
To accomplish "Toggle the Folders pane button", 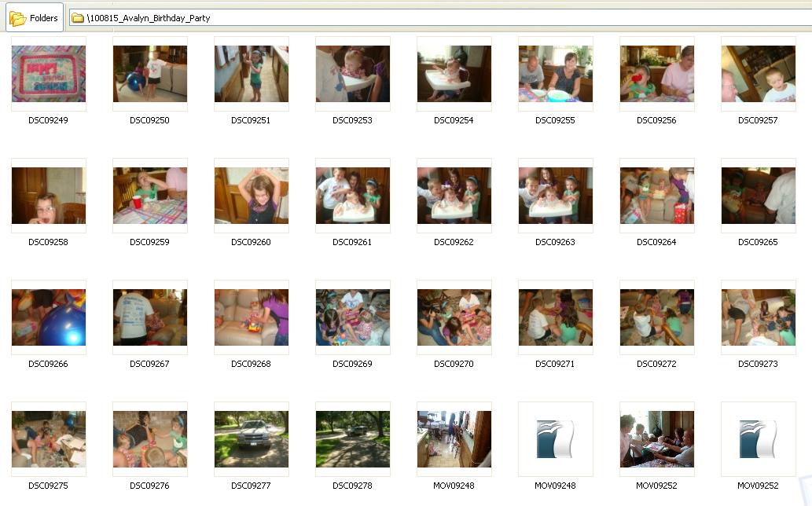I will (34, 17).
